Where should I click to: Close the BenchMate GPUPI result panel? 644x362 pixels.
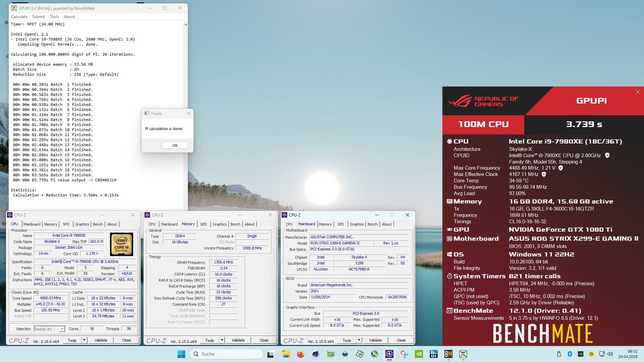(638, 92)
